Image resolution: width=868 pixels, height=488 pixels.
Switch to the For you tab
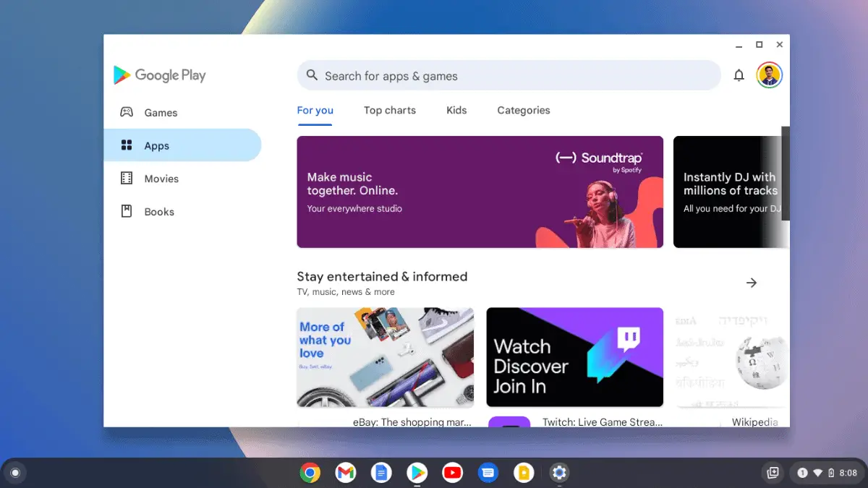pos(315,111)
